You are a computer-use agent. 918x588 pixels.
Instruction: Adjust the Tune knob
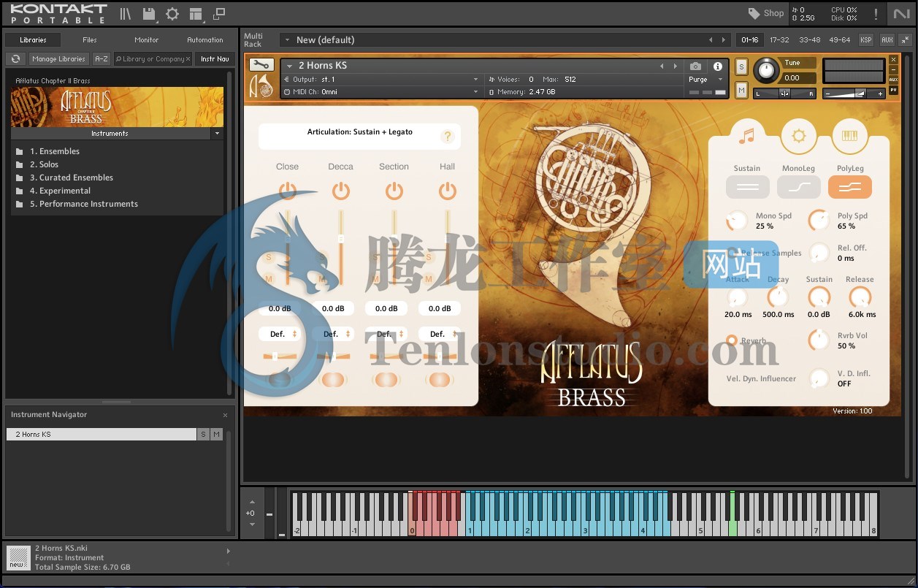pos(766,70)
